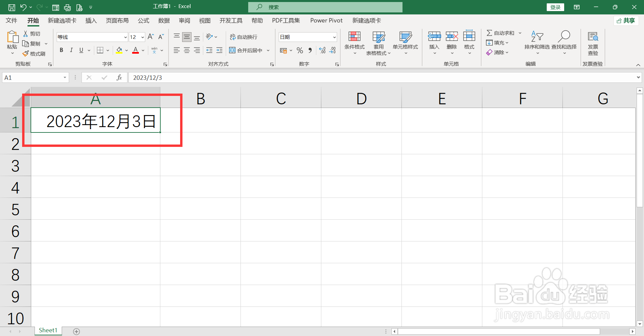Switch to the 插入 tab
Image resolution: width=644 pixels, height=336 pixels.
pos(91,20)
